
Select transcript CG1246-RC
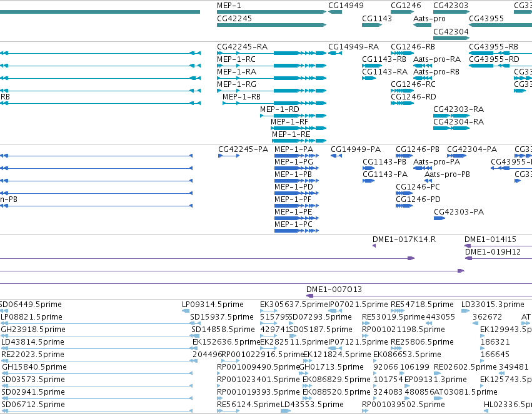(402, 91)
